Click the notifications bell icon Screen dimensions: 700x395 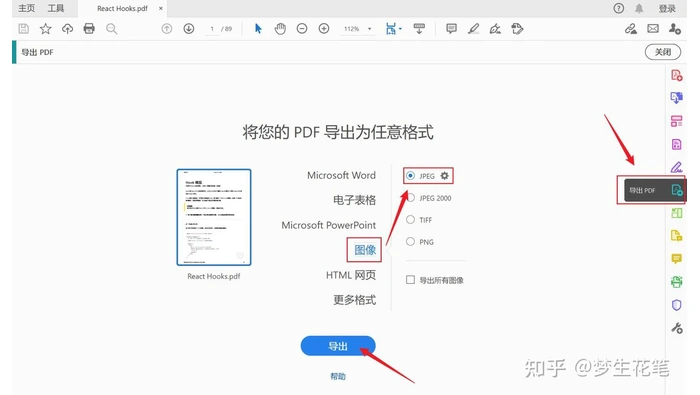(639, 8)
